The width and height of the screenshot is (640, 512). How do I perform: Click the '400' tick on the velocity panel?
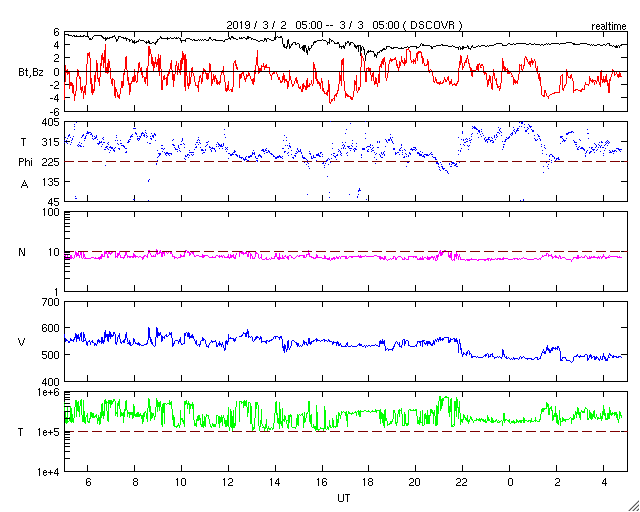[x=51, y=382]
